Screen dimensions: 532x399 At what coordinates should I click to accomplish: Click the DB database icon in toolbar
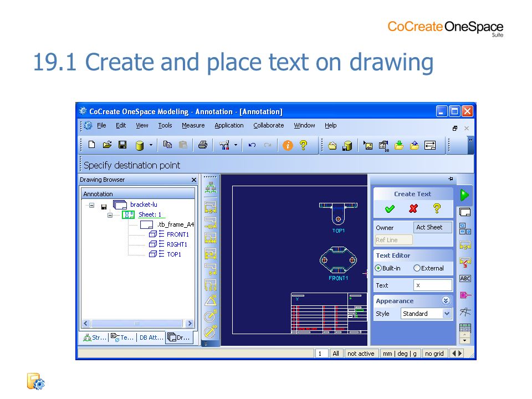click(383, 146)
